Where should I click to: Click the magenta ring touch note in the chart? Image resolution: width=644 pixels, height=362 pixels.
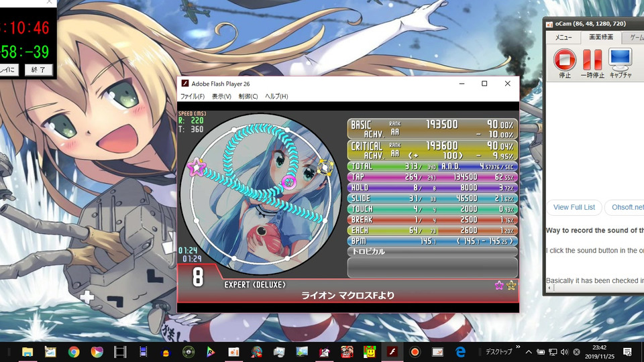tap(288, 181)
